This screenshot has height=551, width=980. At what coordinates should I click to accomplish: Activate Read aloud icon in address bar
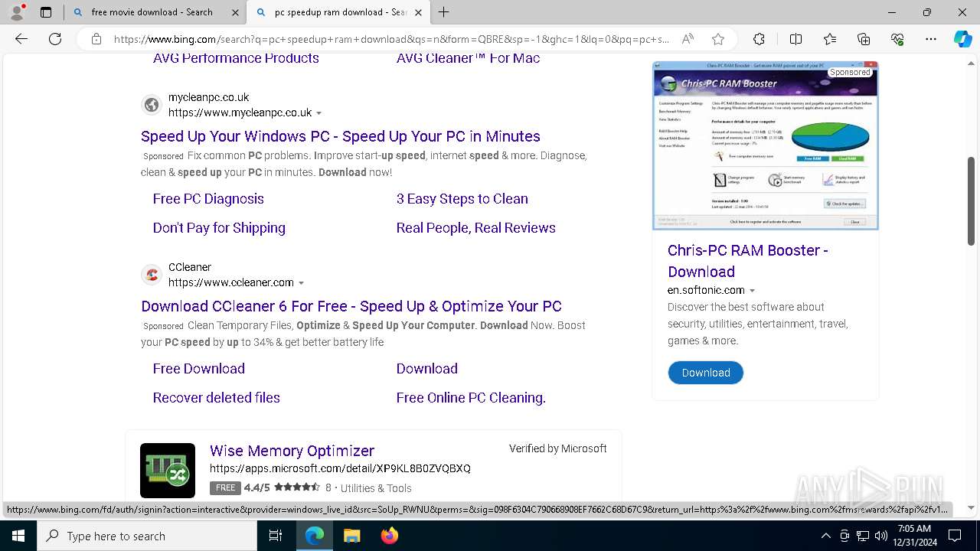[x=688, y=39]
